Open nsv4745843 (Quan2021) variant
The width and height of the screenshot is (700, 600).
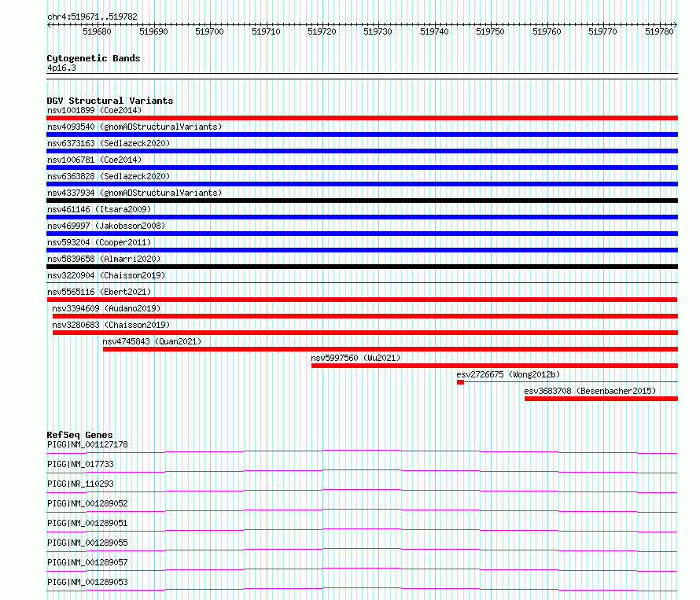[x=152, y=341]
